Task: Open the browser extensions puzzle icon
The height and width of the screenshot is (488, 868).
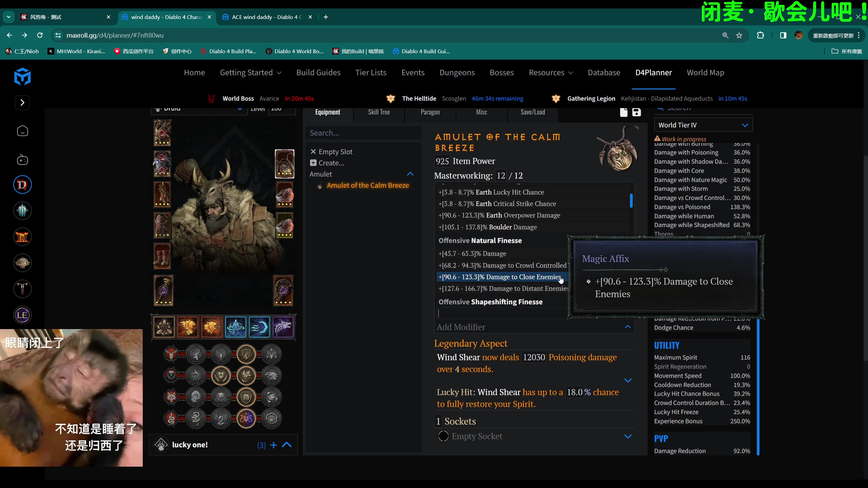Action: tap(760, 35)
